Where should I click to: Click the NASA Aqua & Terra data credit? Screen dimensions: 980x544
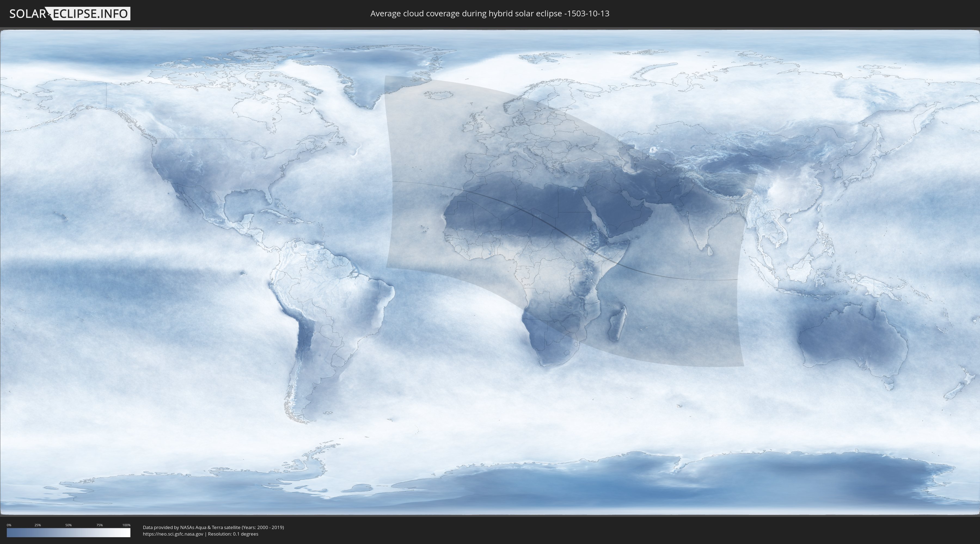tap(213, 527)
